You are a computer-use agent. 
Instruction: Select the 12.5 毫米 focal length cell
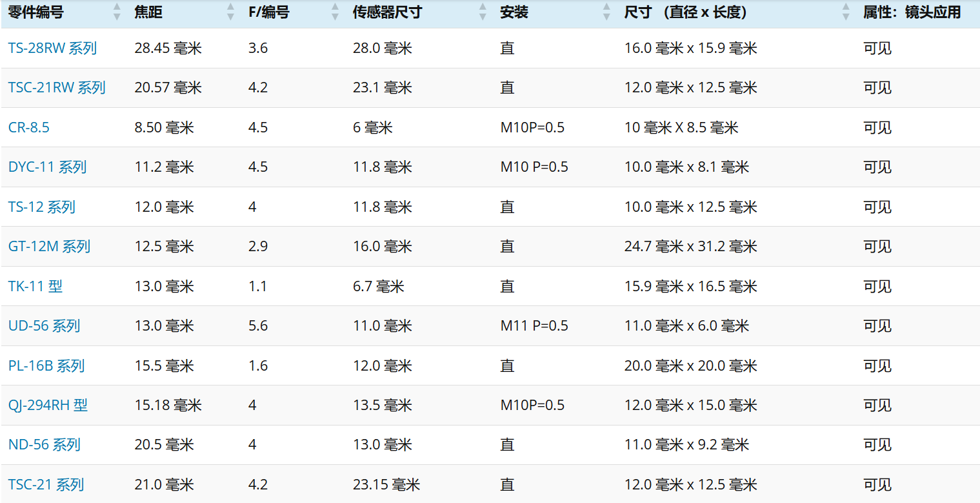(164, 246)
